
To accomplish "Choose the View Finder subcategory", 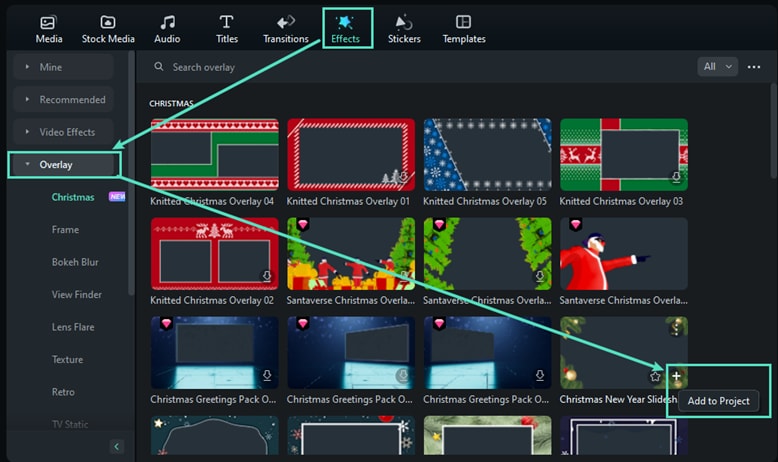I will click(76, 295).
